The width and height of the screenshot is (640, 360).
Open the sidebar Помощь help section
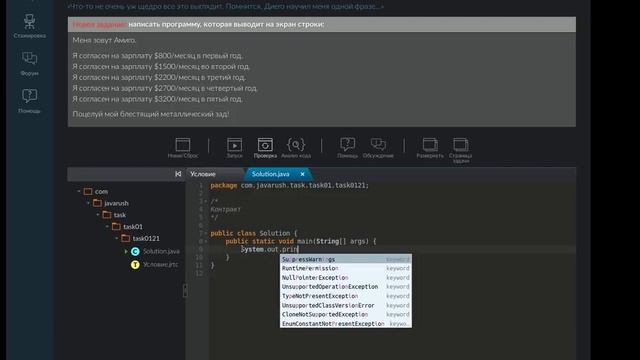tap(29, 101)
